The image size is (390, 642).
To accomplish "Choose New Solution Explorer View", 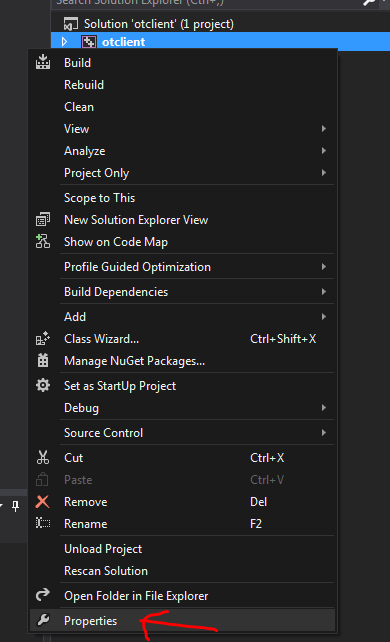I will click(x=183, y=220).
